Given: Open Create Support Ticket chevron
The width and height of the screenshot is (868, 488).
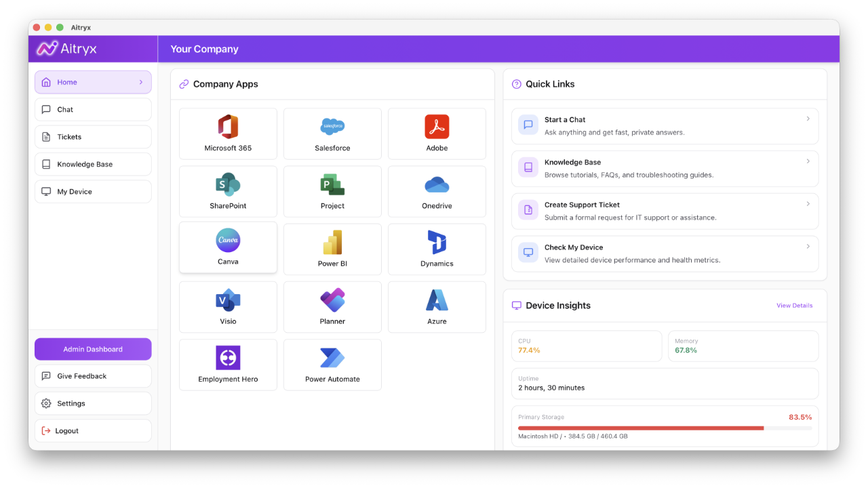Looking at the screenshot, I should 808,204.
